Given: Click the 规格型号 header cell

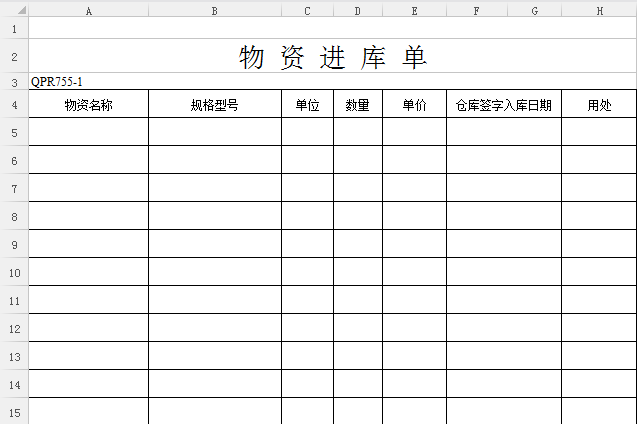Looking at the screenshot, I should click(215, 104).
